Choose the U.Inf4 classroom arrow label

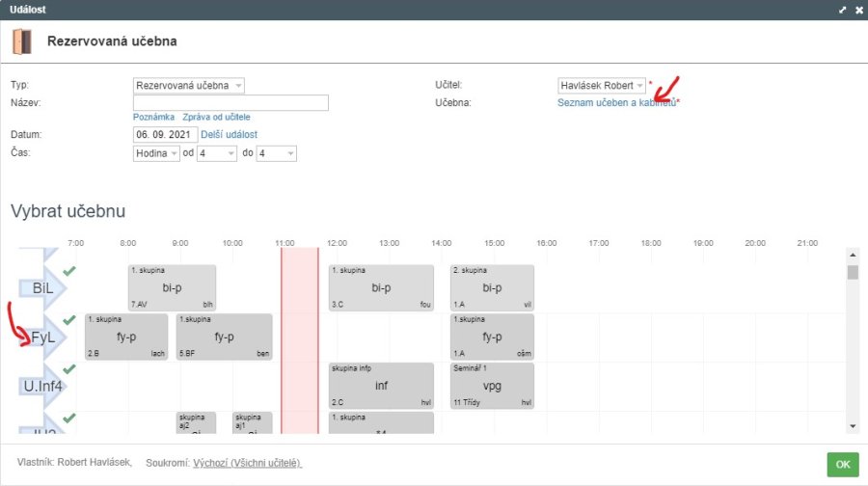[41, 387]
